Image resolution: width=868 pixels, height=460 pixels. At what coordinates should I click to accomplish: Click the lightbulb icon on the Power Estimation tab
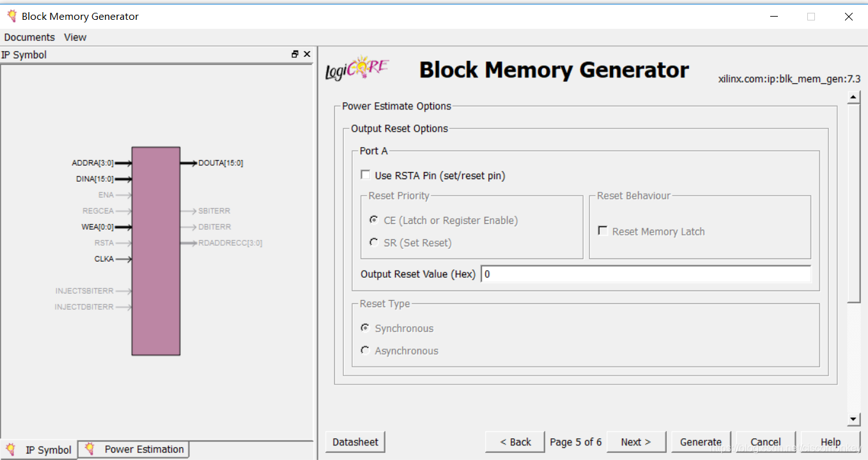[x=90, y=448]
